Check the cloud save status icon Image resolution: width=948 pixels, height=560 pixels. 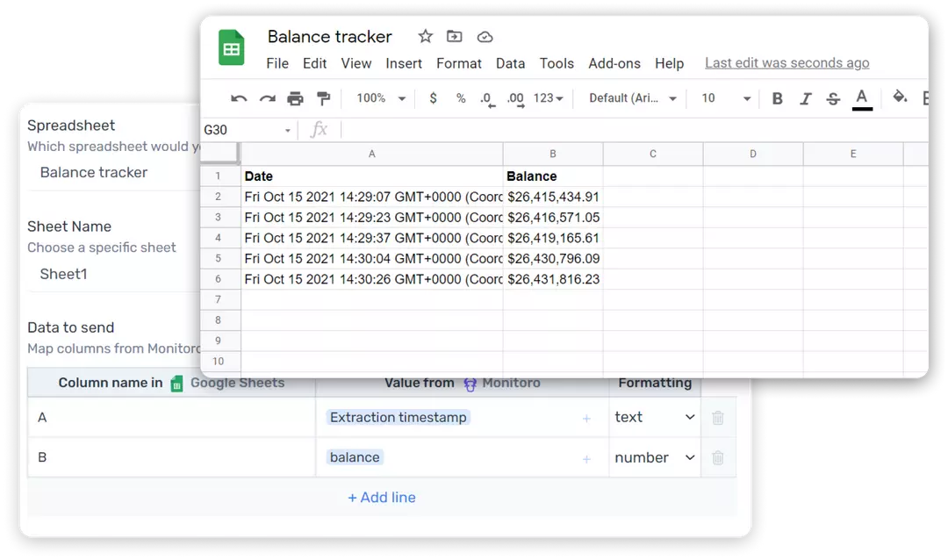pos(485,38)
